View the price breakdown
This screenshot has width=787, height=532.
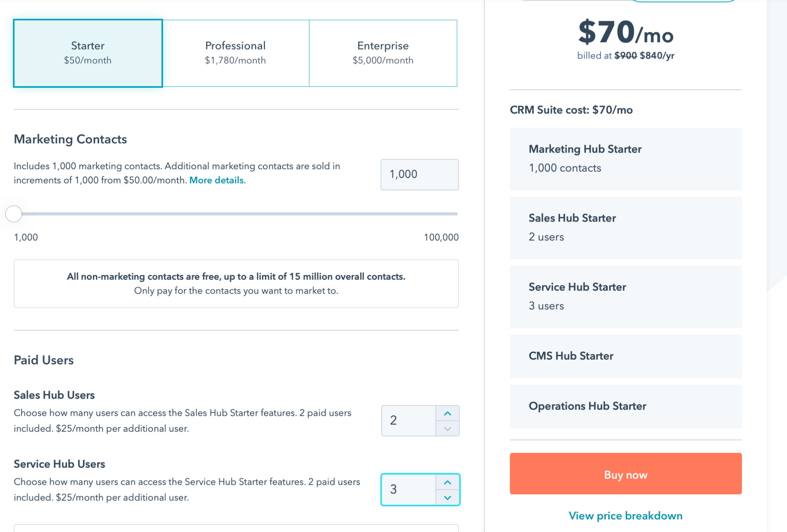[x=625, y=515]
